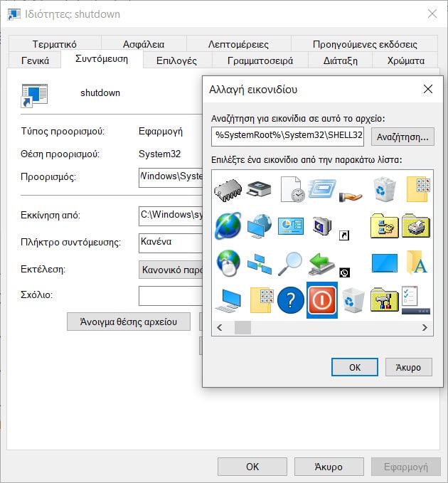Pick the blue question mark help icon
This screenshot has width=448, height=483.
click(290, 299)
